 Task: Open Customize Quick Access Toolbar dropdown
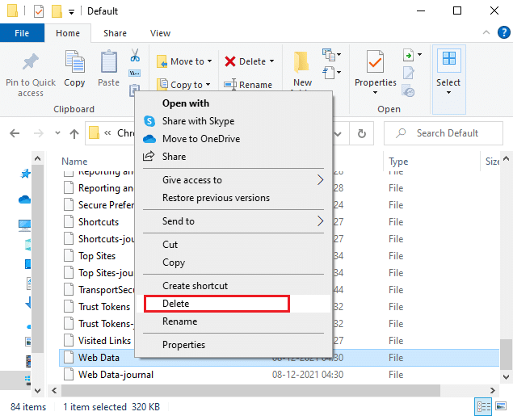pyautogui.click(x=71, y=12)
